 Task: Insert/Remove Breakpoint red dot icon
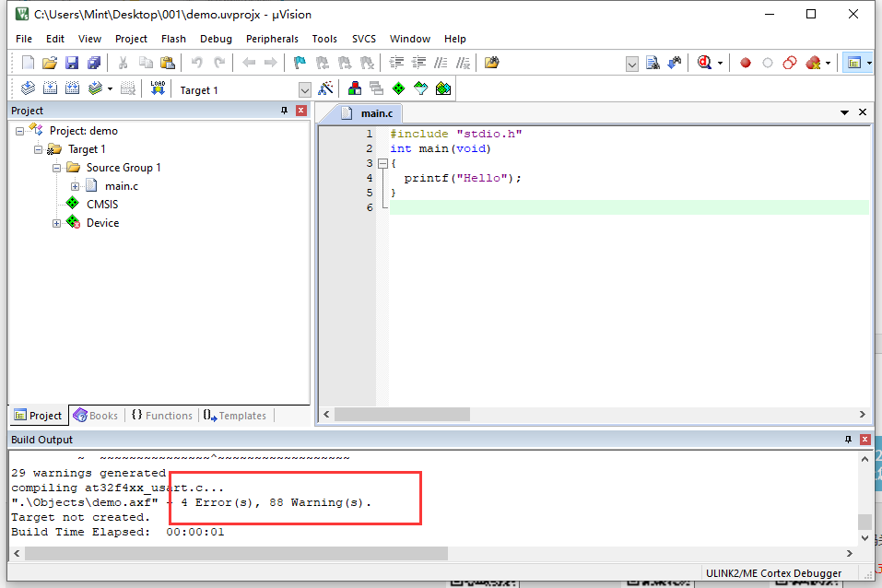click(x=746, y=63)
